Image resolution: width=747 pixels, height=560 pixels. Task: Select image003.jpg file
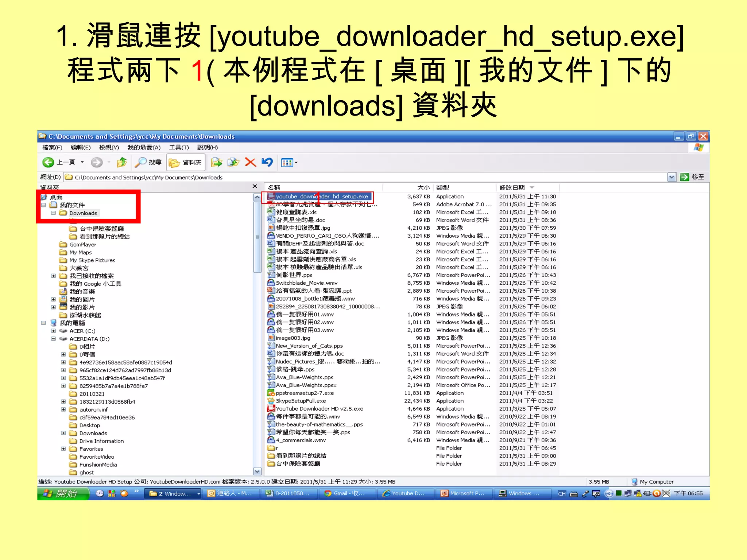coord(293,338)
